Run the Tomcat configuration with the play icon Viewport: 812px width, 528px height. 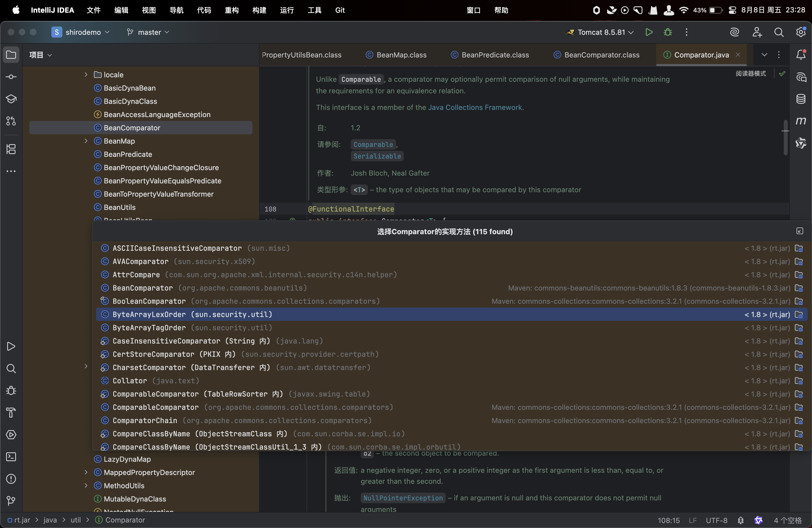(649, 32)
